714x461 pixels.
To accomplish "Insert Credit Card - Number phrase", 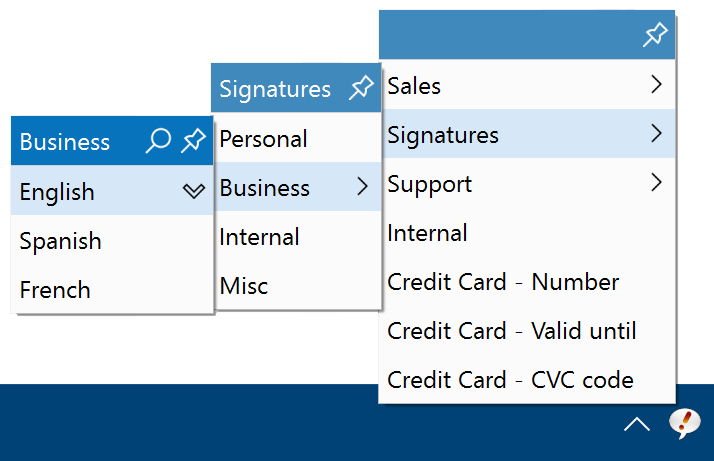I will 527,281.
